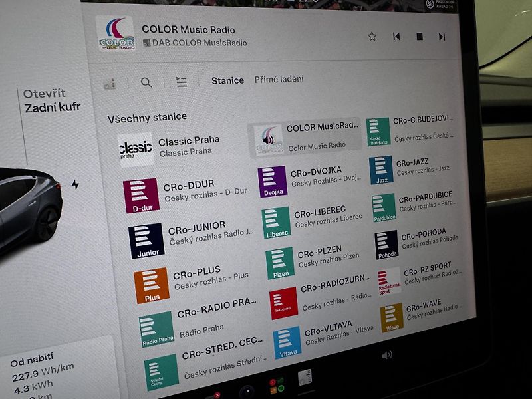The height and width of the screenshot is (399, 532).
Task: Select the CRo-VLTAVA blue station icon
Action: tap(287, 342)
